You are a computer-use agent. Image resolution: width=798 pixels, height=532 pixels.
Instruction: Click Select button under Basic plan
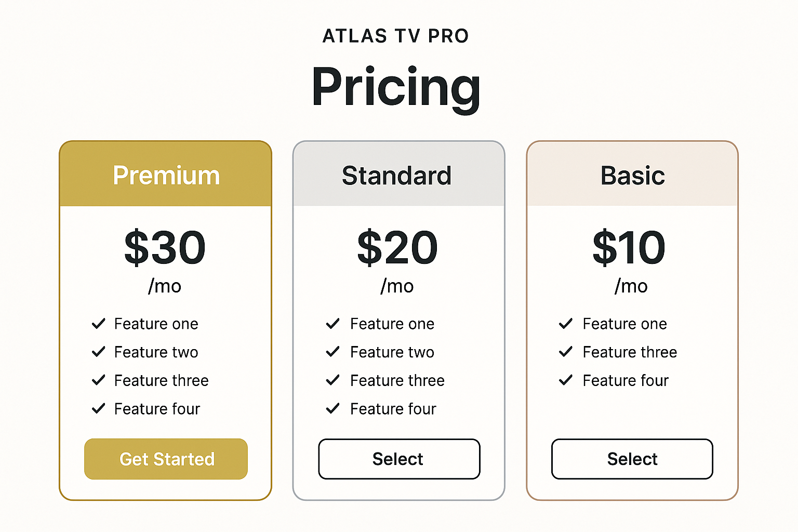pos(632,459)
